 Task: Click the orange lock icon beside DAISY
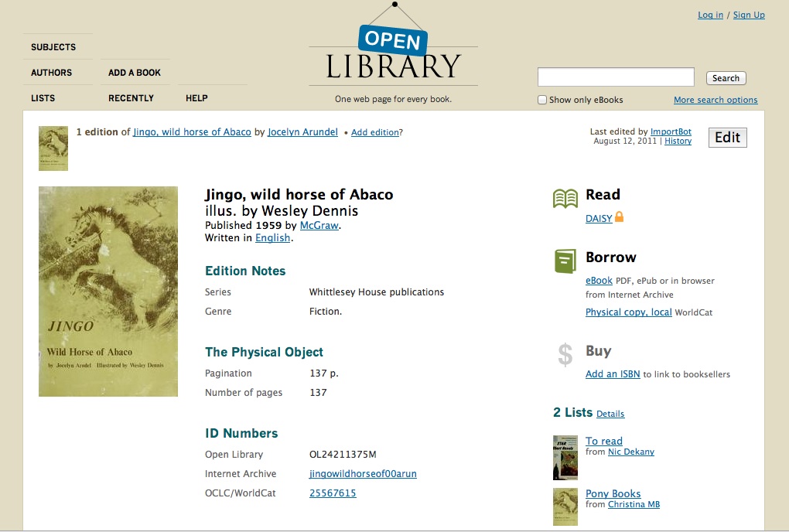point(619,217)
